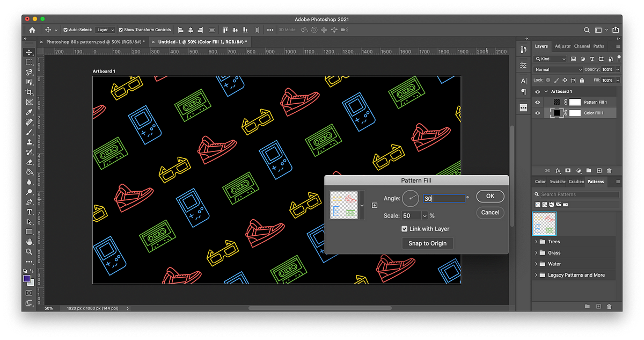
Task: Select the Path Selection tool
Action: [x=30, y=222]
